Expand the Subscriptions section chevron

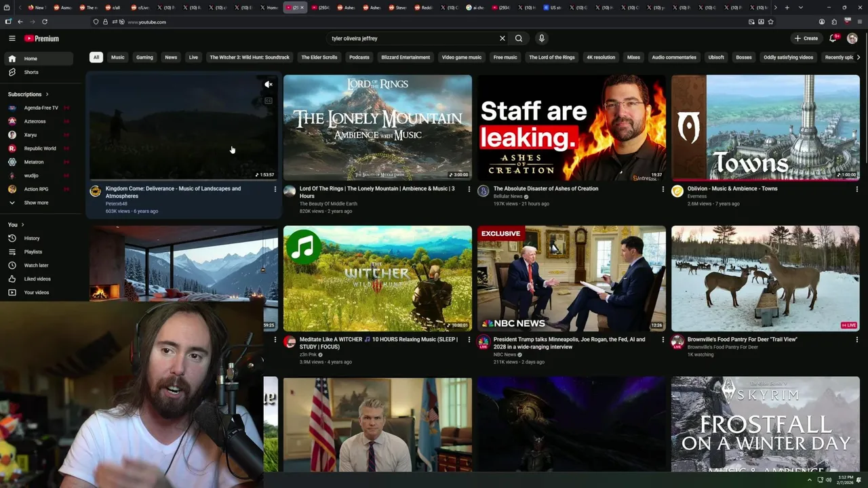(47, 94)
